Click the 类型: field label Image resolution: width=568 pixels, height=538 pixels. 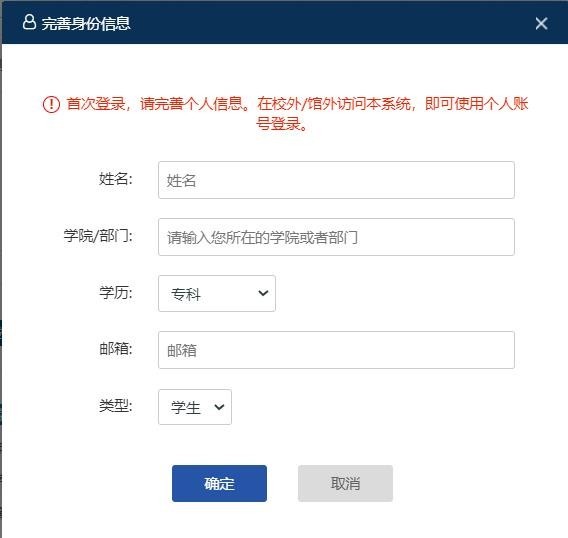(x=116, y=406)
